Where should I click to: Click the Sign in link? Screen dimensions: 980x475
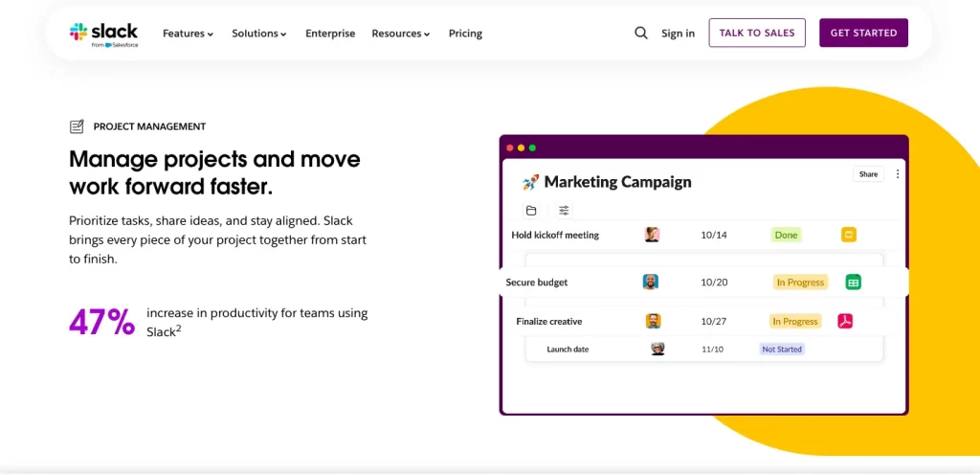pyautogui.click(x=679, y=34)
